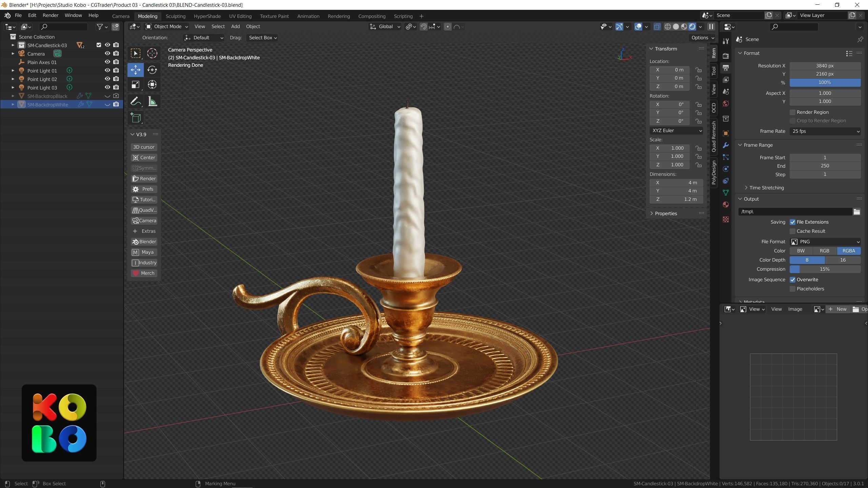Open the Render menu
The image size is (868, 488).
point(51,16)
